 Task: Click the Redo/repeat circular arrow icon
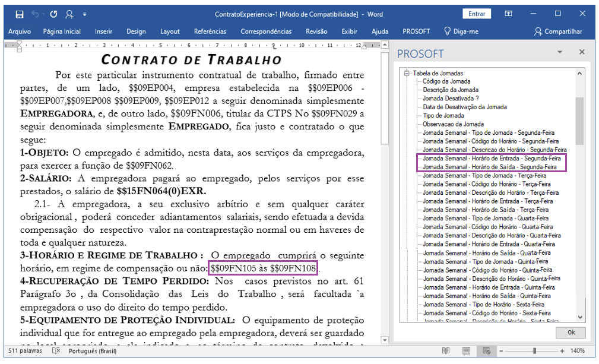(53, 14)
